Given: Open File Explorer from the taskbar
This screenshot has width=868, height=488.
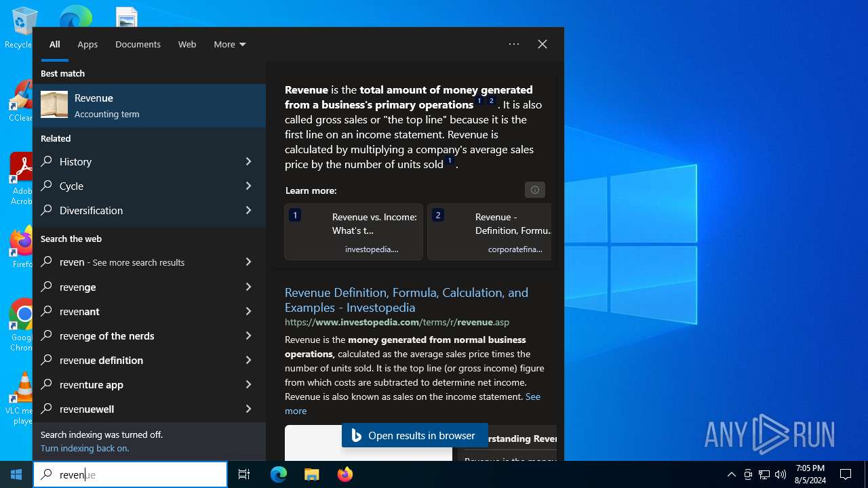Looking at the screenshot, I should tap(312, 474).
